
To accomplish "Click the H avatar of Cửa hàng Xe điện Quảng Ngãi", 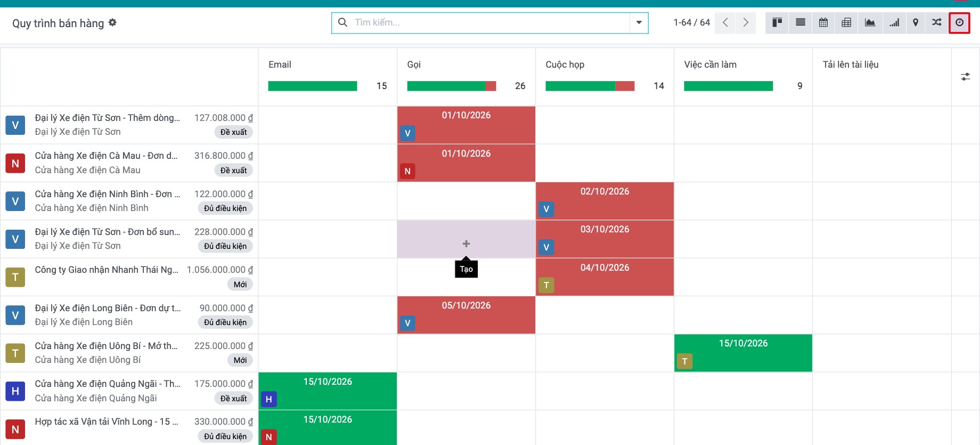I will 15,391.
